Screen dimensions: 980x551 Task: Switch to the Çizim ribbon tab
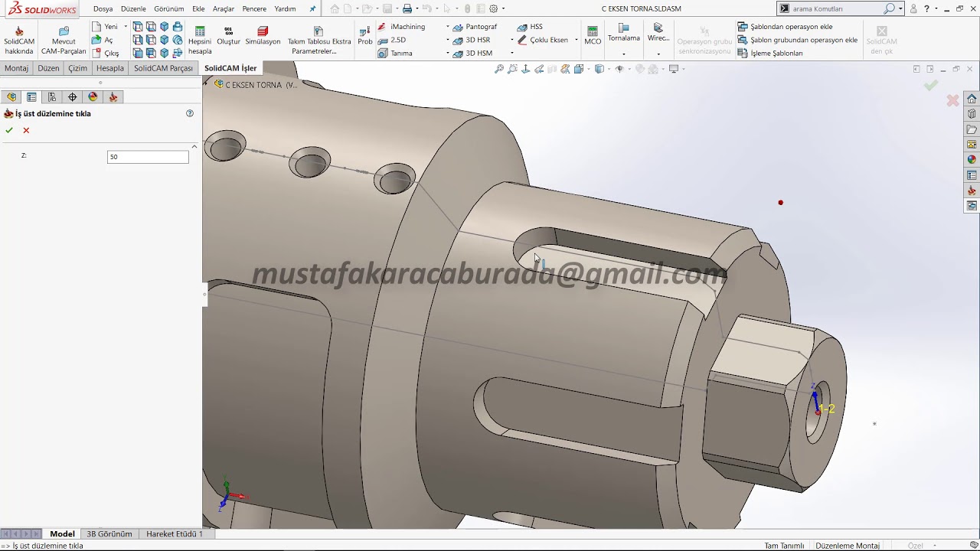[x=77, y=68]
